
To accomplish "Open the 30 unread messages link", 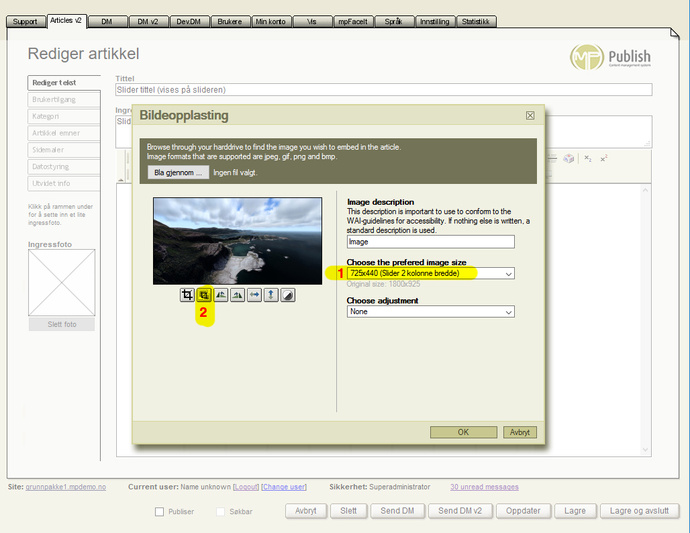I will coord(484,487).
